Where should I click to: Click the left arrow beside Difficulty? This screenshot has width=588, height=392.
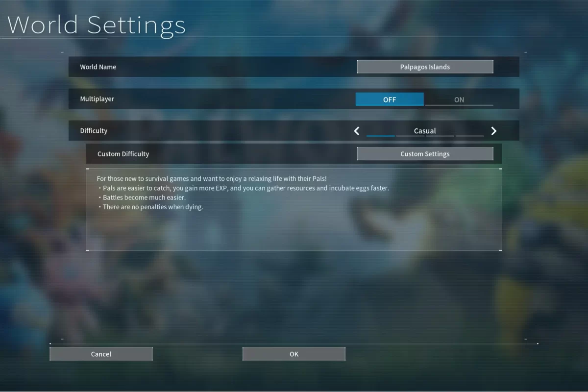(x=357, y=131)
